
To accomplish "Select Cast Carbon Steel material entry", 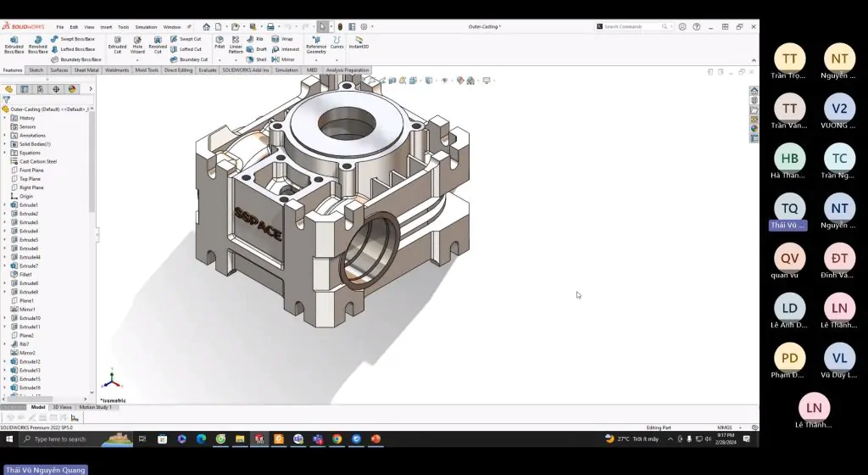I will [x=37, y=162].
